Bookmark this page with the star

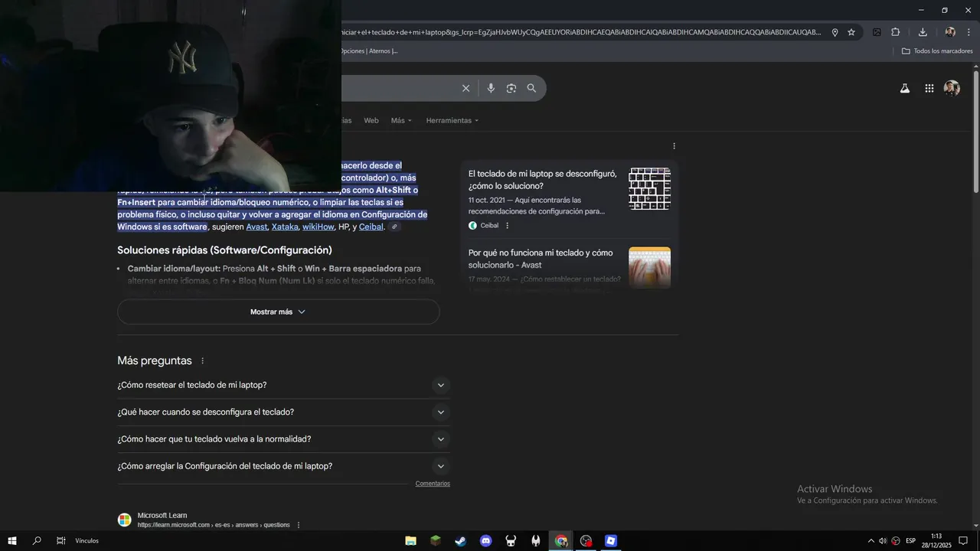pos(851,32)
